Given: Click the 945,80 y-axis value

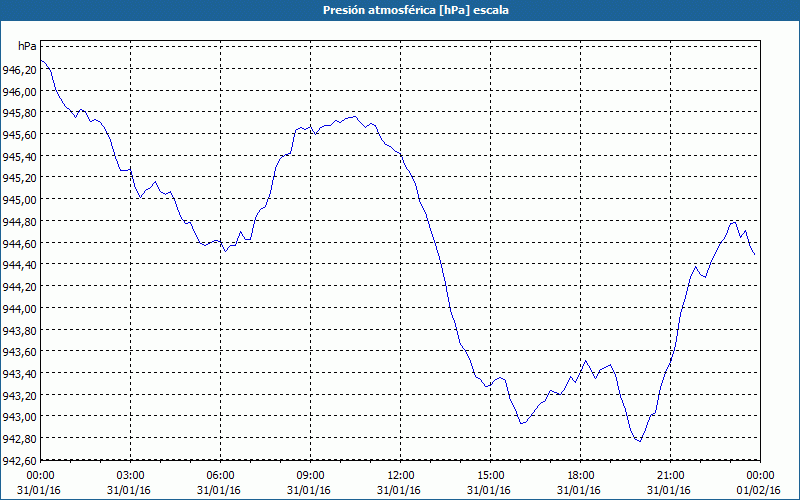Looking at the screenshot, I should tap(19, 113).
